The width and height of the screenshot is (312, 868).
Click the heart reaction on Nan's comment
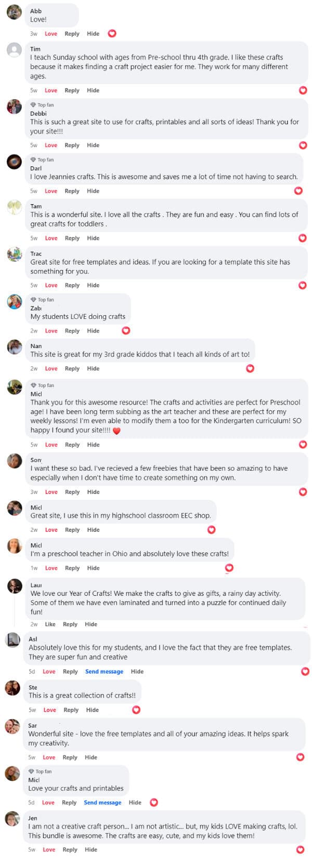click(250, 368)
